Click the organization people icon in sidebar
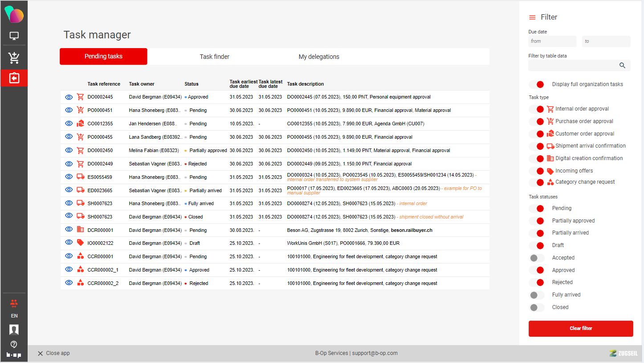Screen dimensions: 644x363 click(x=14, y=303)
